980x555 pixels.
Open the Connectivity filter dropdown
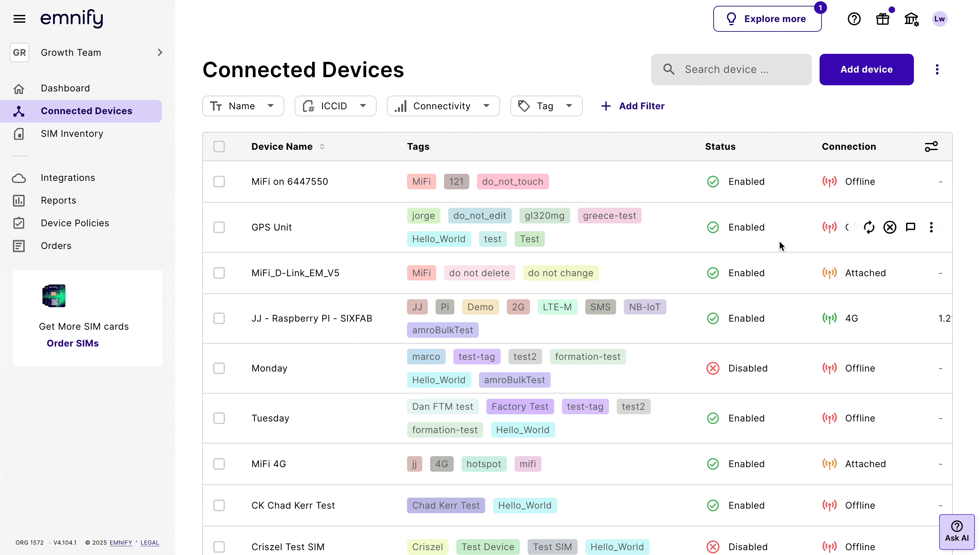click(x=443, y=106)
